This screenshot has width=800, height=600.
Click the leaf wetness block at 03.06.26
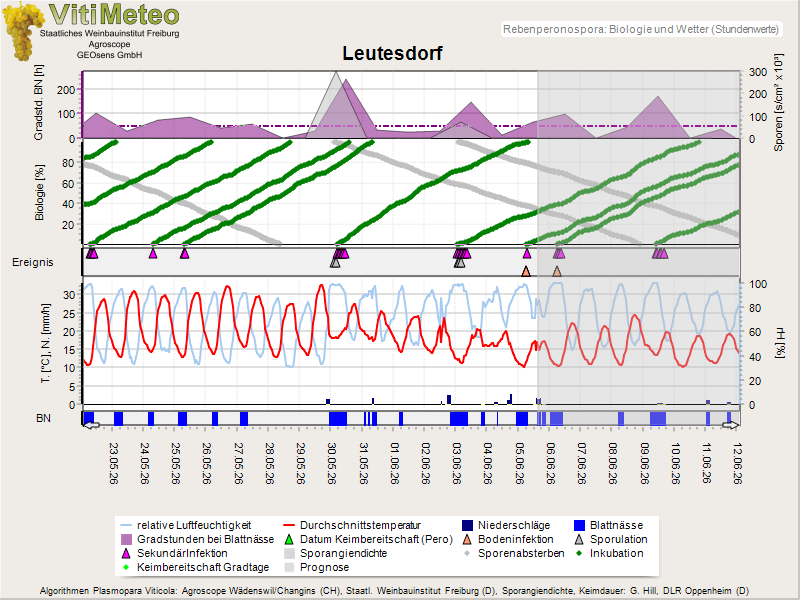[459, 419]
